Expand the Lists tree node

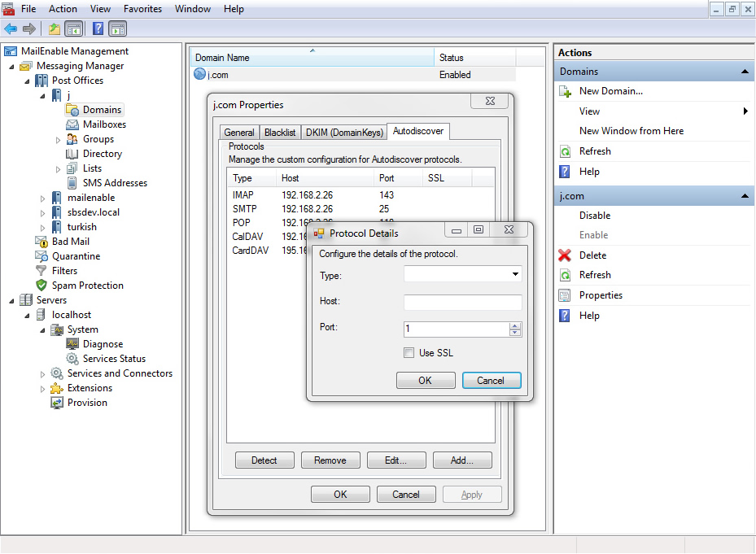pyautogui.click(x=58, y=169)
